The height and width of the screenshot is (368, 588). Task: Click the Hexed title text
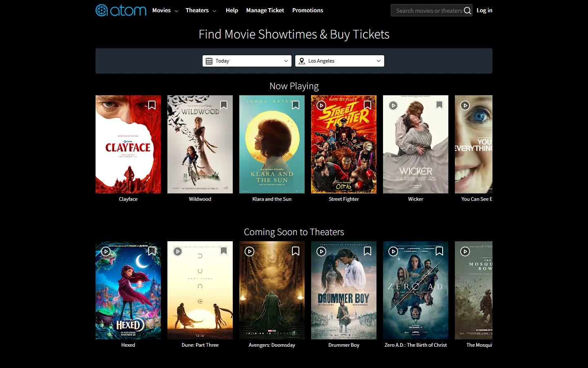[128, 345]
